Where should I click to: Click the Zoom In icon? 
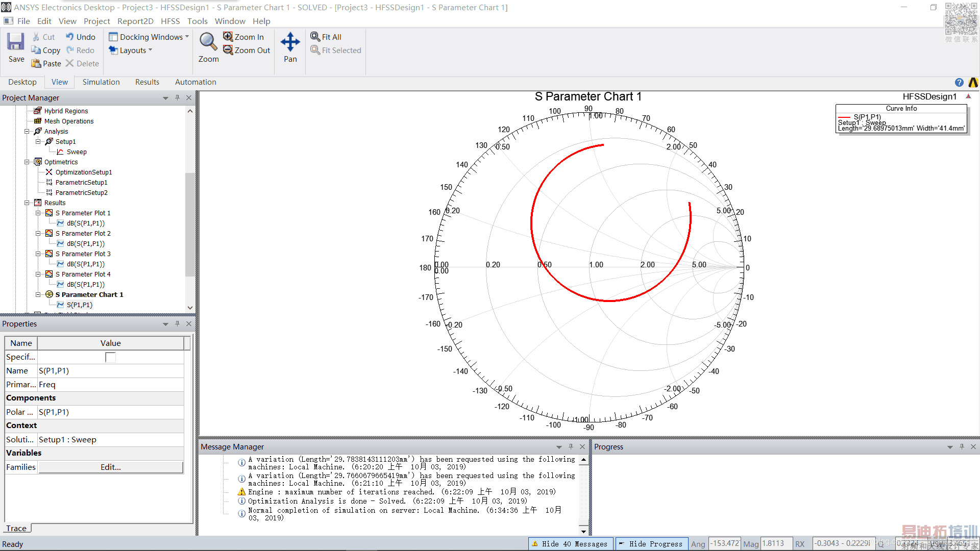click(x=228, y=37)
